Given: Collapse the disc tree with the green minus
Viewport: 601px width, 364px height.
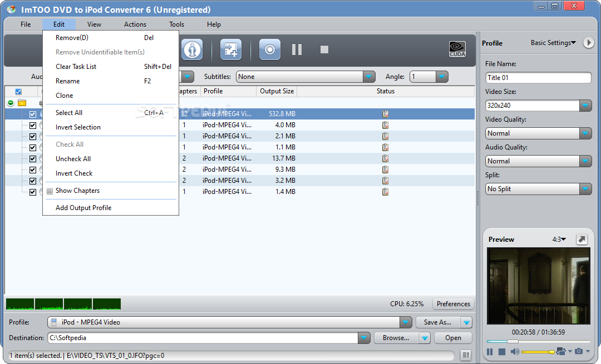Looking at the screenshot, I should 11,103.
